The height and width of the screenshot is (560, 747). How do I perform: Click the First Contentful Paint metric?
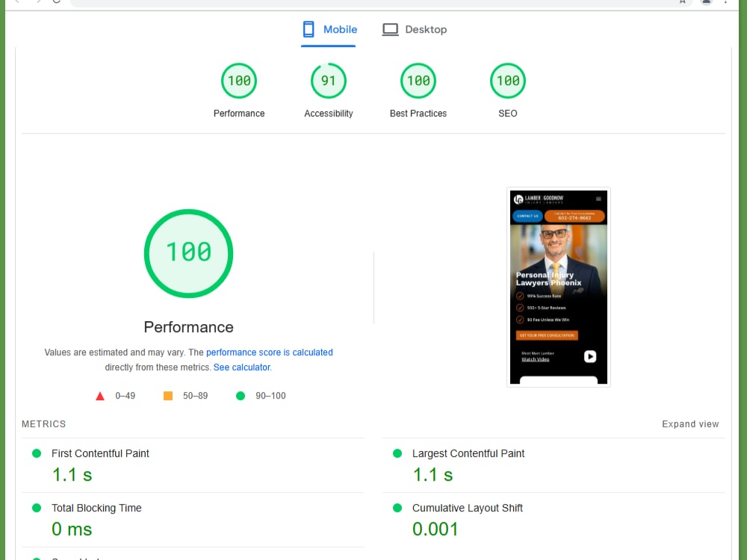coord(193,465)
